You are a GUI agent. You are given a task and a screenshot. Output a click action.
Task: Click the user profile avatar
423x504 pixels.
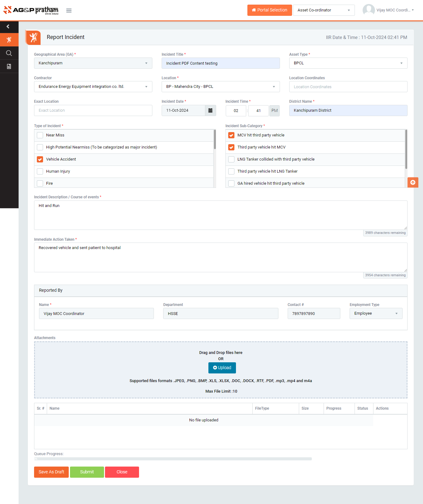368,10
